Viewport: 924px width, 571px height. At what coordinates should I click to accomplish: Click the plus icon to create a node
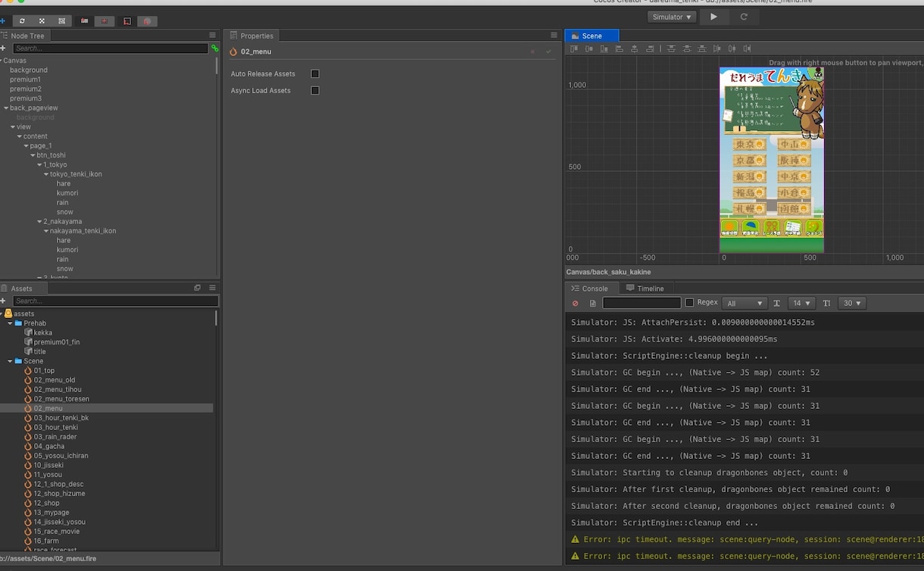click(x=3, y=48)
